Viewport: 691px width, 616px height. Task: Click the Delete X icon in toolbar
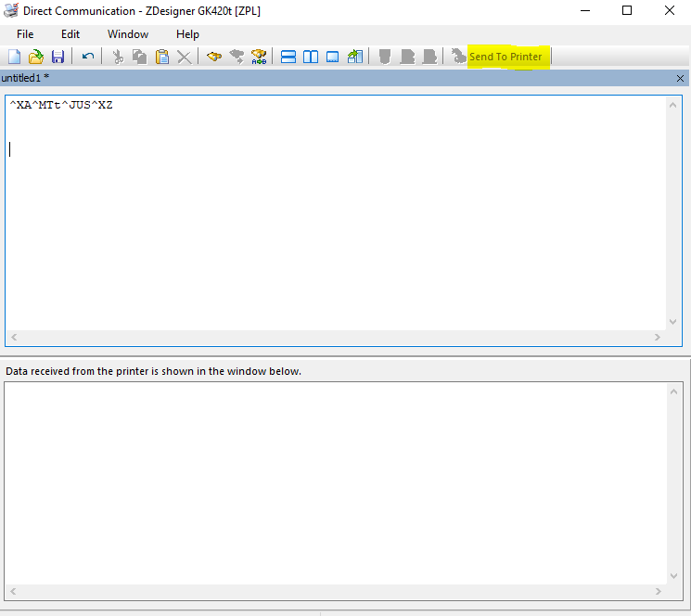coord(184,57)
